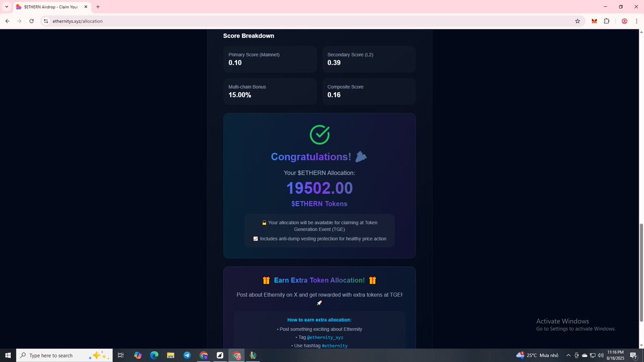Open Chrome's three-dot menu
644x362 pixels.
(636, 21)
